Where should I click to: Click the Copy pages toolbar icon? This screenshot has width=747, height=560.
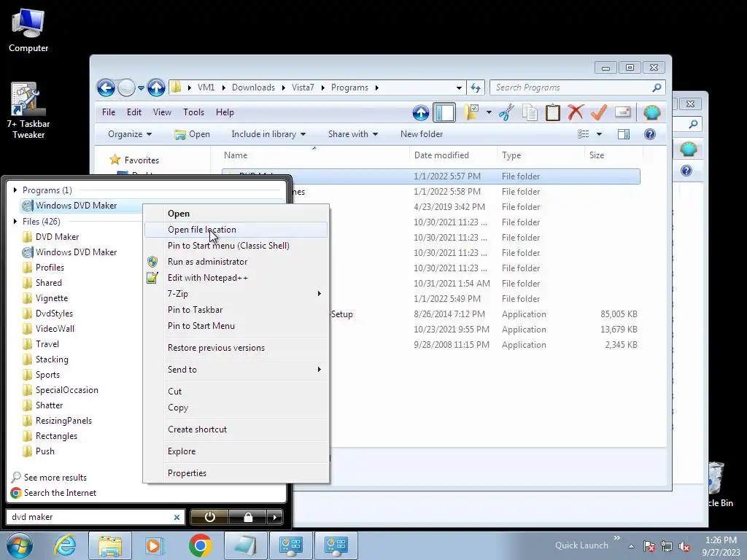click(x=530, y=113)
